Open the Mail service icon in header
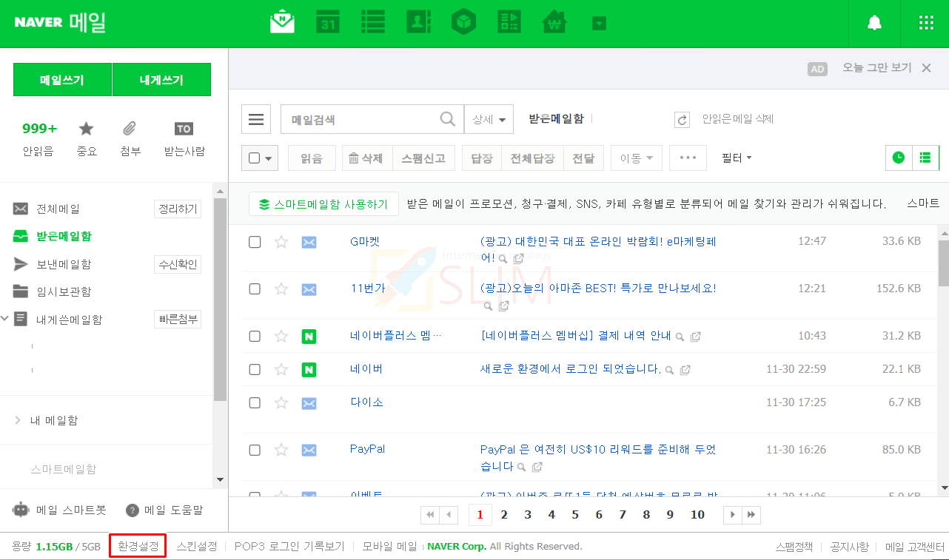 [x=282, y=22]
